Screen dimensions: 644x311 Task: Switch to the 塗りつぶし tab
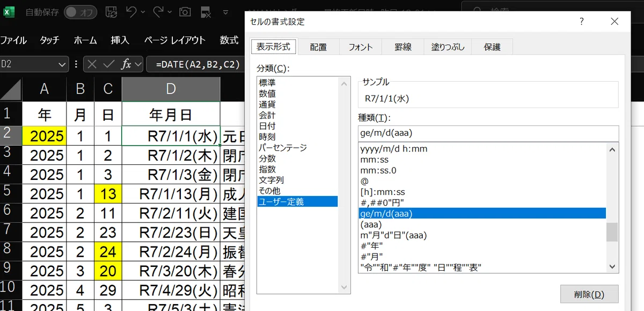point(448,47)
